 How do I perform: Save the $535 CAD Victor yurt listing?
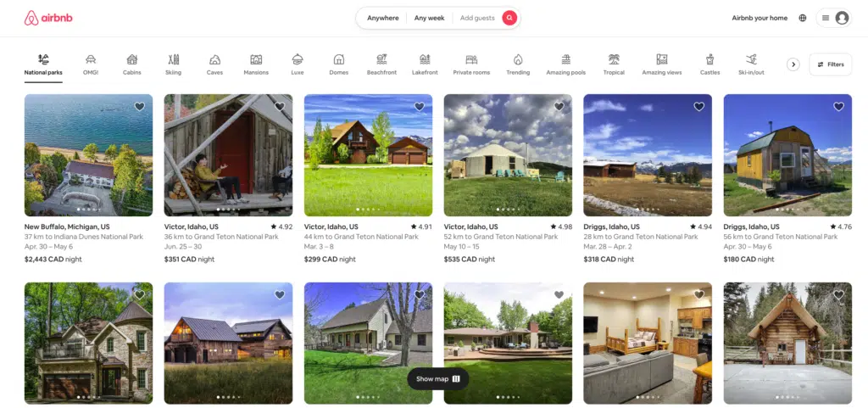559,107
